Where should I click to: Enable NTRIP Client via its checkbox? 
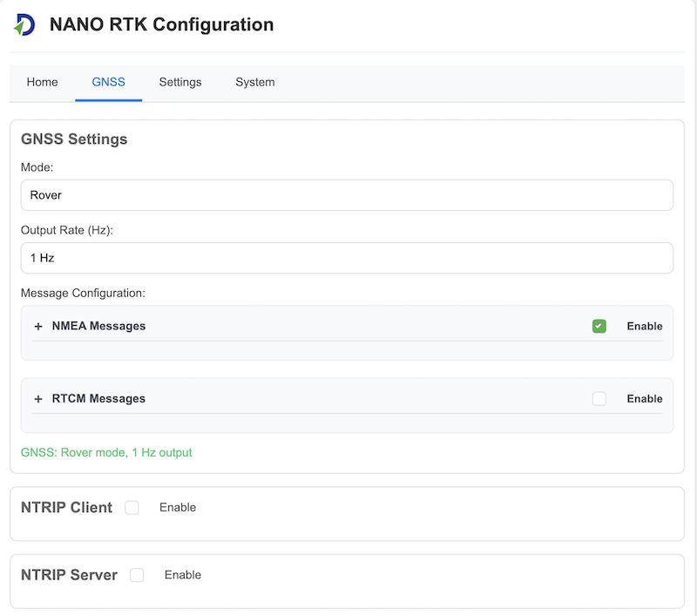click(x=132, y=507)
